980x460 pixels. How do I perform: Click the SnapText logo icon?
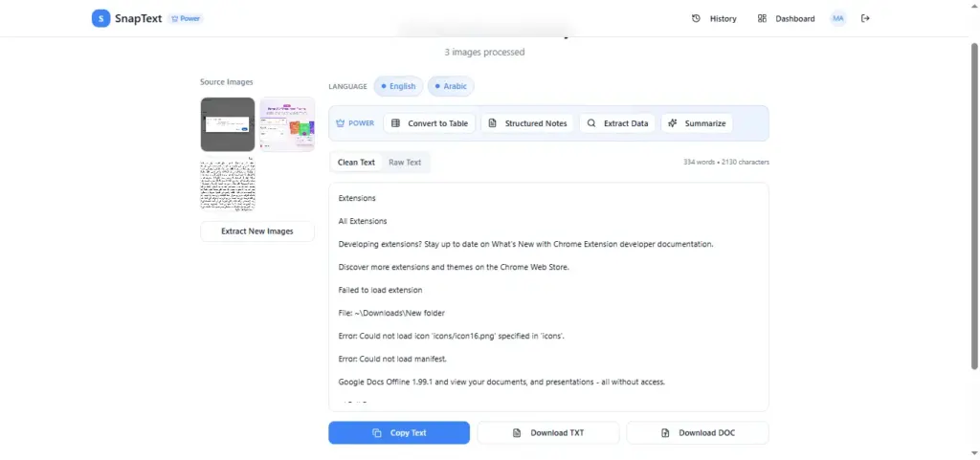pyautogui.click(x=100, y=18)
